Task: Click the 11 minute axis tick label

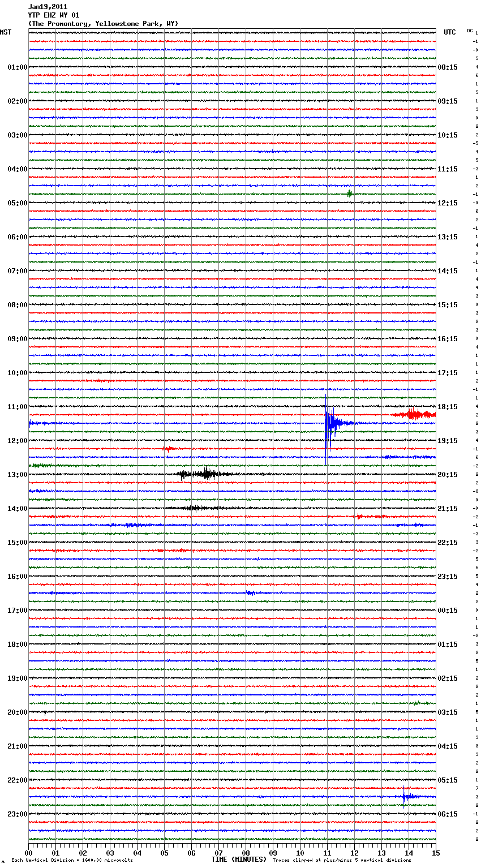Action: pos(327,853)
